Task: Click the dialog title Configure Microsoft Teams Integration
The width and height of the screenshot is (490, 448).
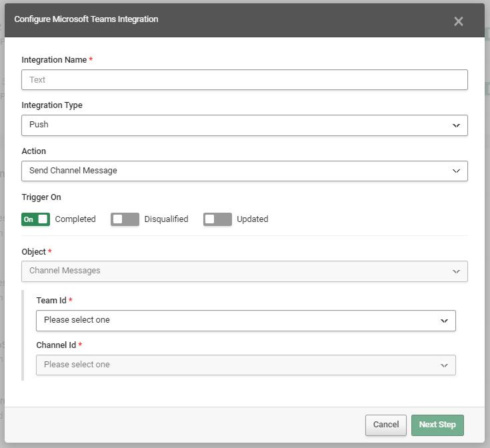Action: pyautogui.click(x=86, y=19)
